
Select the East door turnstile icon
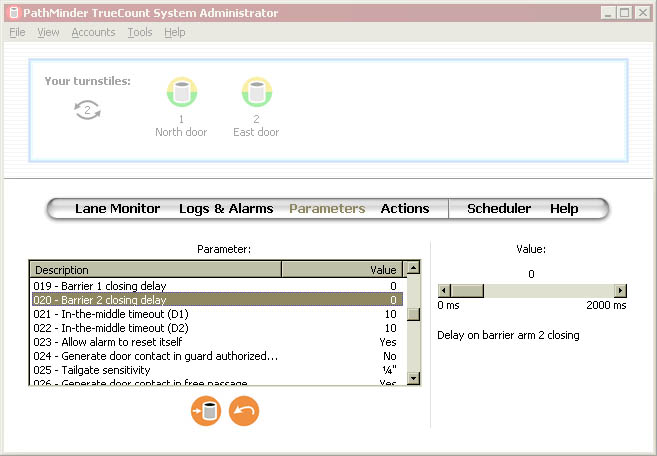click(x=257, y=94)
